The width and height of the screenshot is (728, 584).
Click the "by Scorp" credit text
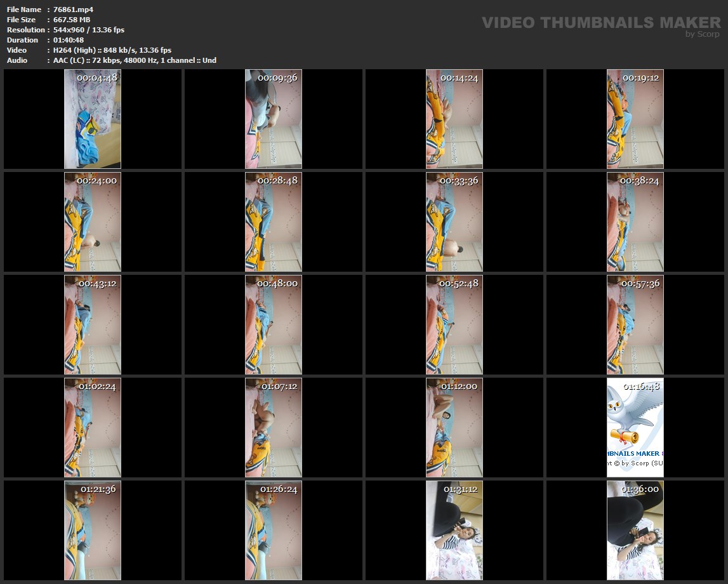pos(702,35)
